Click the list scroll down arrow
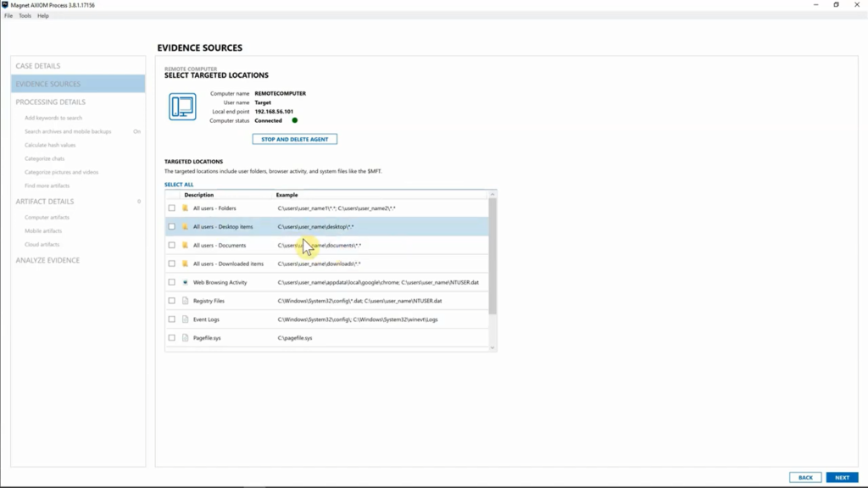 coord(492,348)
